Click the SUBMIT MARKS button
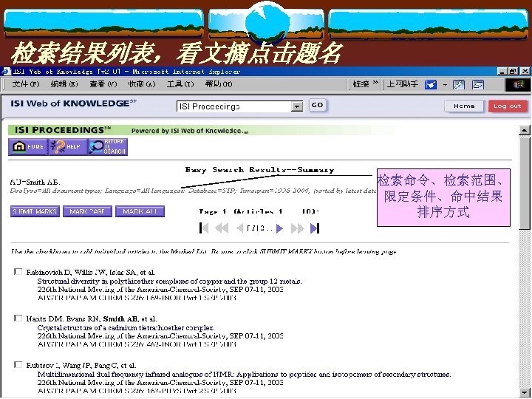The height and width of the screenshot is (399, 532). pos(35,211)
